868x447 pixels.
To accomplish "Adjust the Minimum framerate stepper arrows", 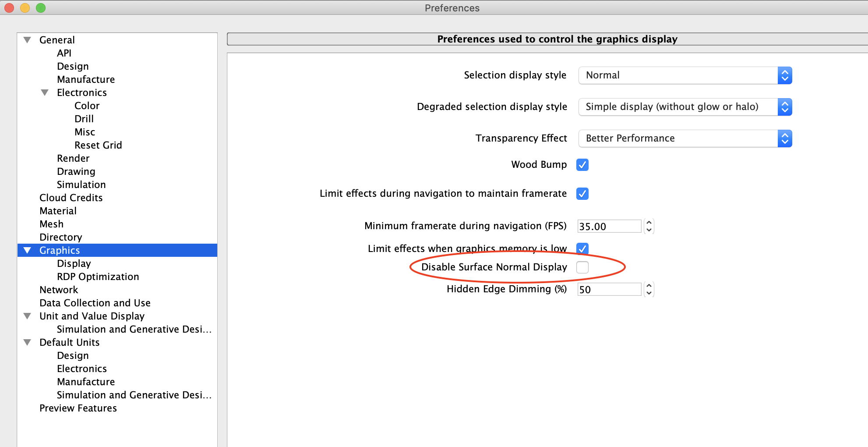I will (x=649, y=226).
